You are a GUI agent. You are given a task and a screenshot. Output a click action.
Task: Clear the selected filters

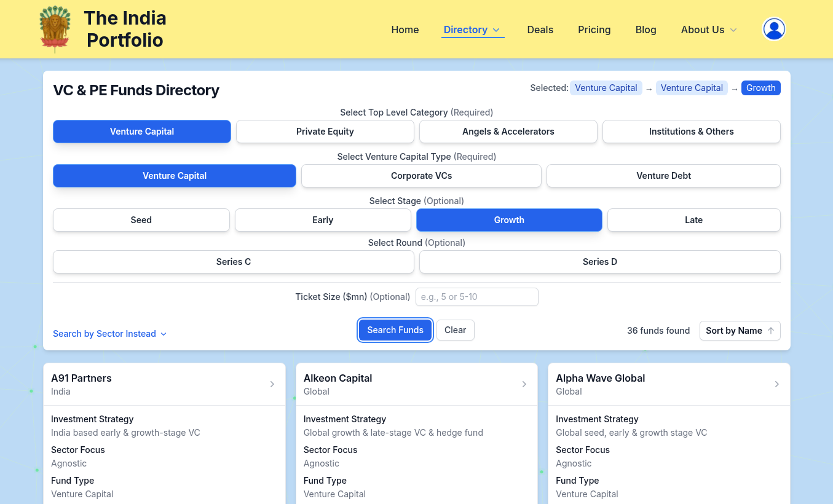(456, 330)
